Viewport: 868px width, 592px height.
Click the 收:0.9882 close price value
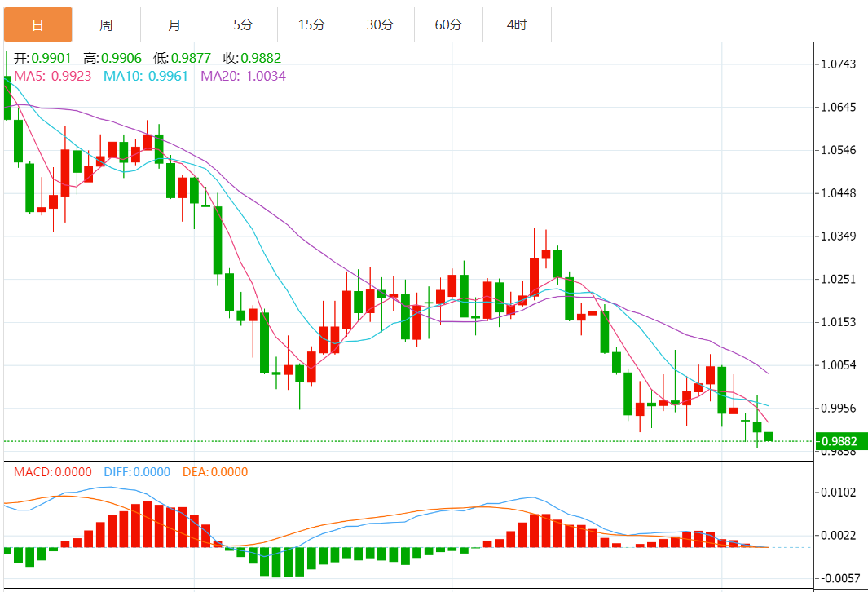coord(253,58)
